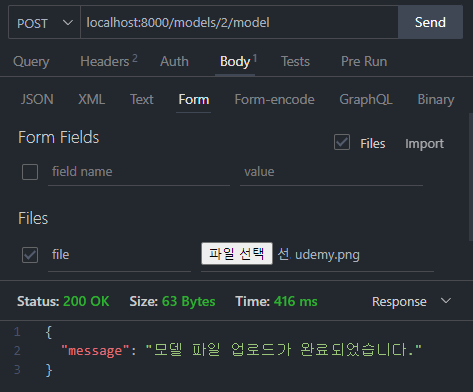This screenshot has width=473, height=392.
Task: Enable the empty form field row checkbox
Action: [30, 172]
